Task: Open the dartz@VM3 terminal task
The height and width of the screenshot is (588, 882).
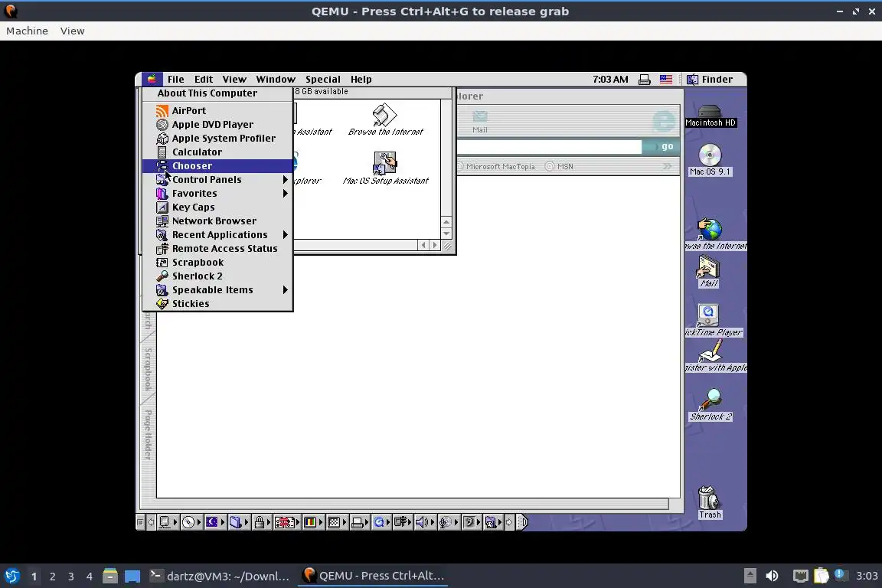Action: click(x=220, y=577)
